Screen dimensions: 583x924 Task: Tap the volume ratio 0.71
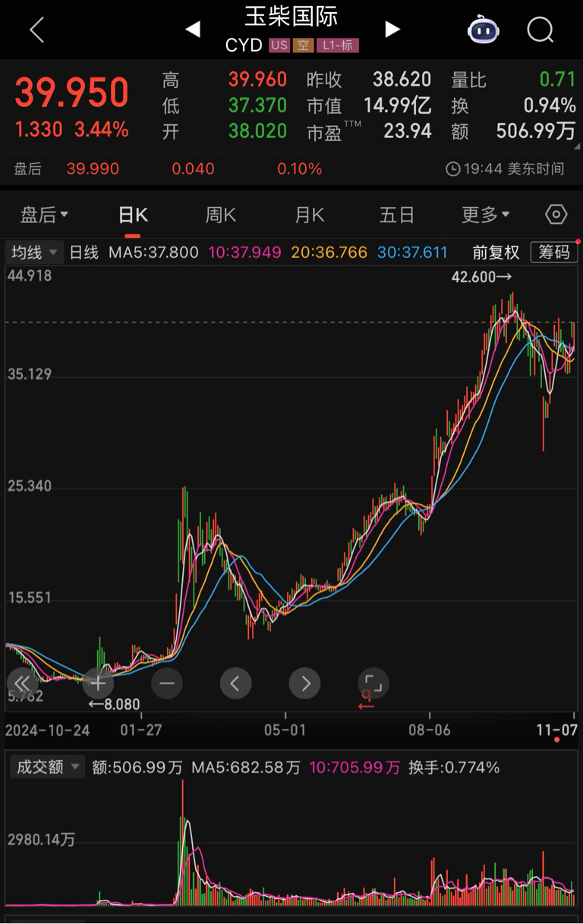[x=558, y=79]
